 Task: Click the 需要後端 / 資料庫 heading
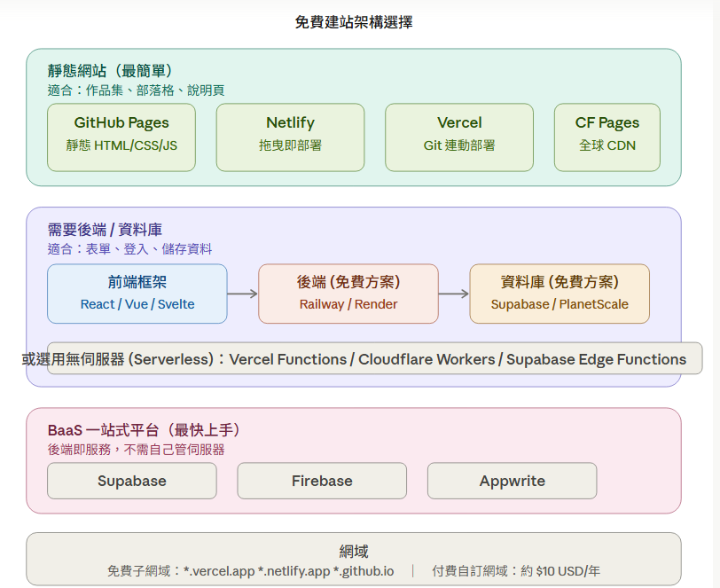[105, 229]
